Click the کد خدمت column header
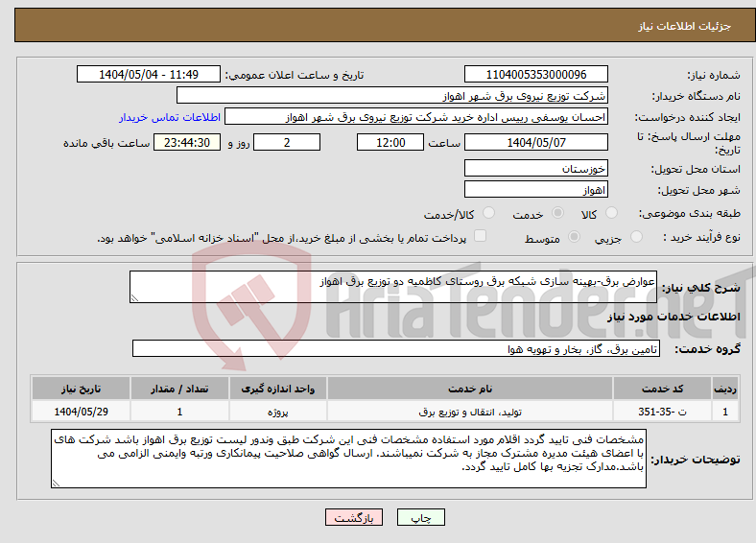 click(x=663, y=389)
